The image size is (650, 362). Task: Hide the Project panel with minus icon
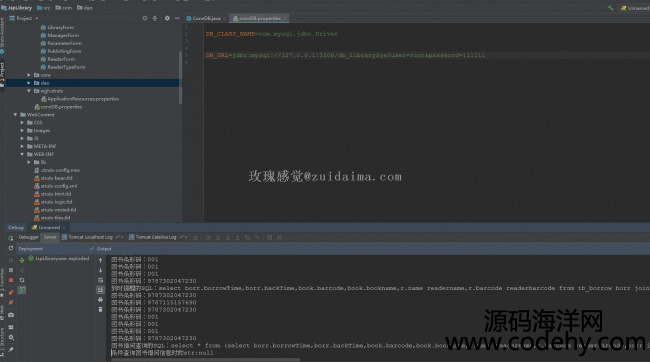click(177, 18)
